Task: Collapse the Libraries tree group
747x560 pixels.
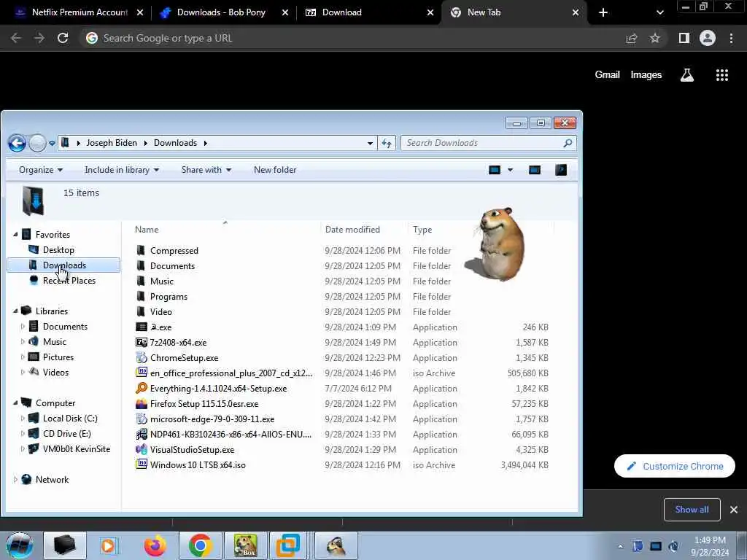Action: tap(15, 311)
